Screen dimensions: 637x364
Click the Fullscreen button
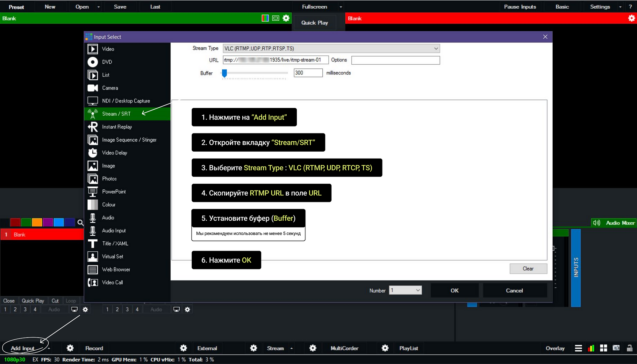tap(314, 7)
